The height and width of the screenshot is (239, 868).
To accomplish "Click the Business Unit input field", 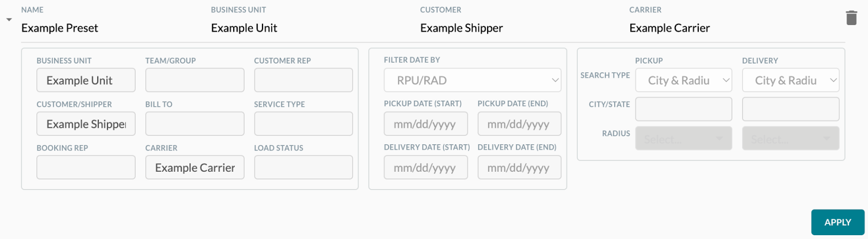I will coord(86,80).
